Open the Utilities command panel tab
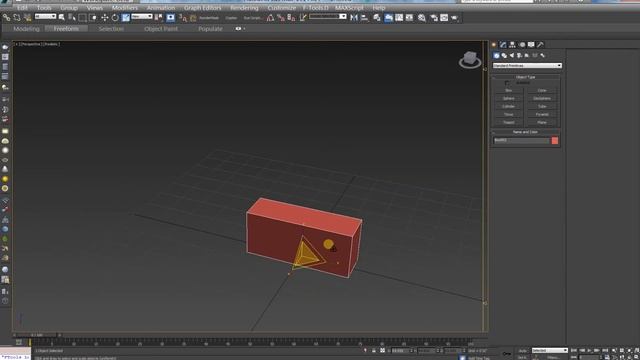Screen dimensions: 640x360 [540, 44]
